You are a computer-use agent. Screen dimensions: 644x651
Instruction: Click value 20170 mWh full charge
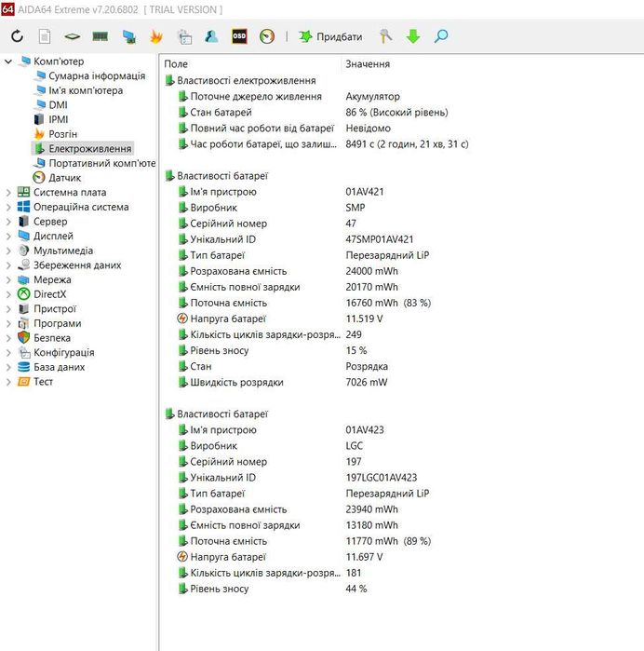[372, 287]
